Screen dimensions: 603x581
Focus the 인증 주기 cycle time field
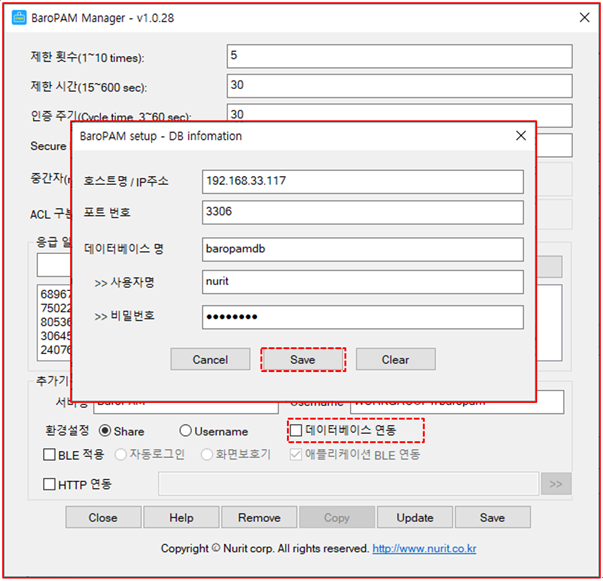[x=400, y=113]
